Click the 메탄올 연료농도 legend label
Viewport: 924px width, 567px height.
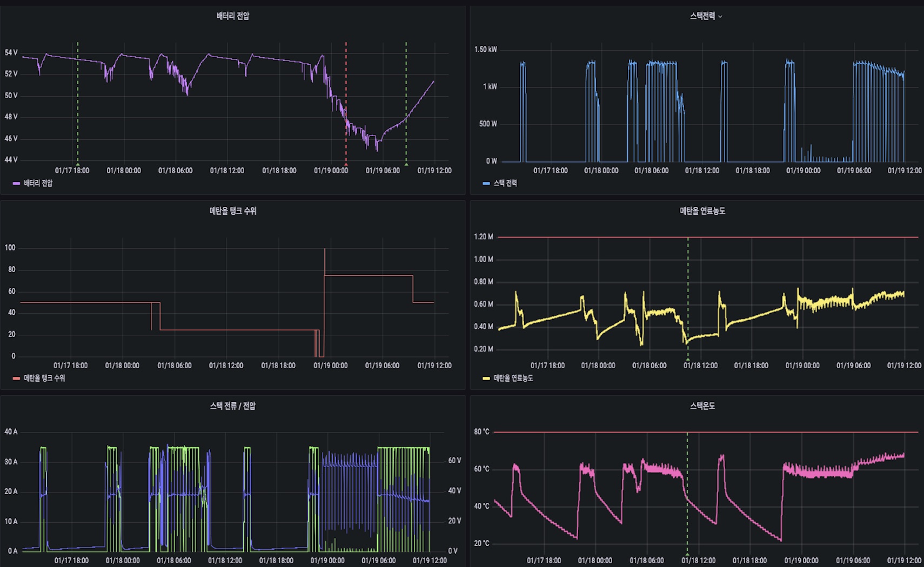click(513, 379)
